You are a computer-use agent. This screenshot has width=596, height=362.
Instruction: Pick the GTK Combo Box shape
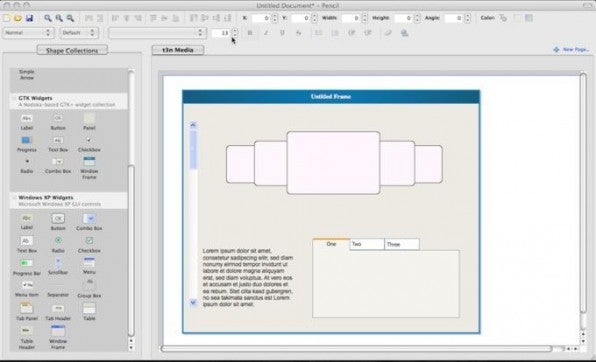coord(58,166)
